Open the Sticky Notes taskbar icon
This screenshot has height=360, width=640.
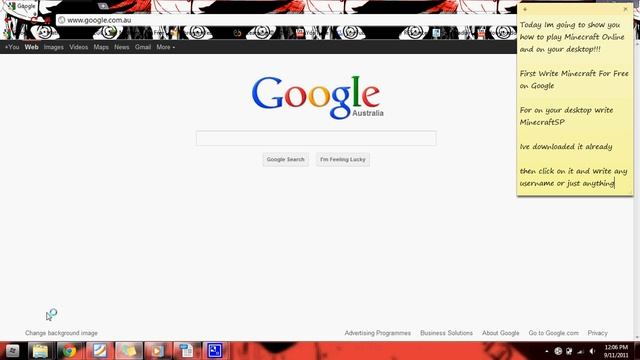[129, 351]
